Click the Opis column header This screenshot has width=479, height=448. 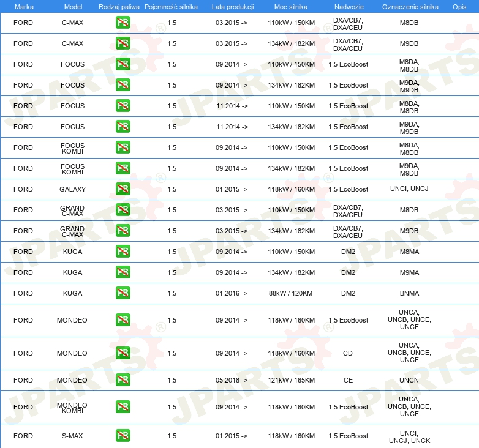[459, 7]
